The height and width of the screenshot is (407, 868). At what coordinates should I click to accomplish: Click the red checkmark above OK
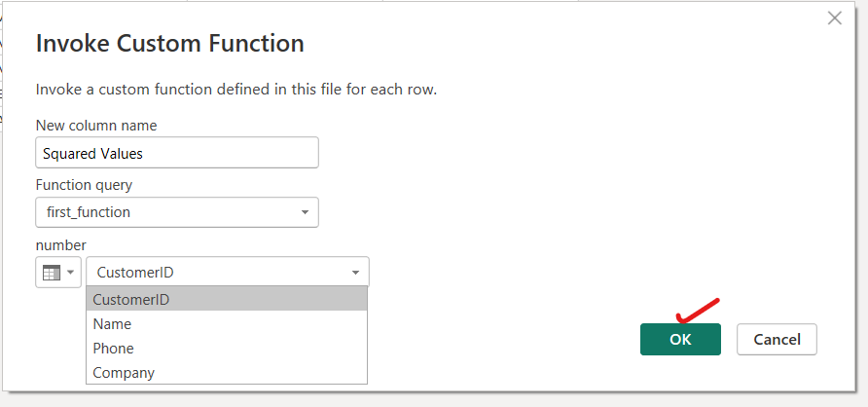(x=696, y=311)
